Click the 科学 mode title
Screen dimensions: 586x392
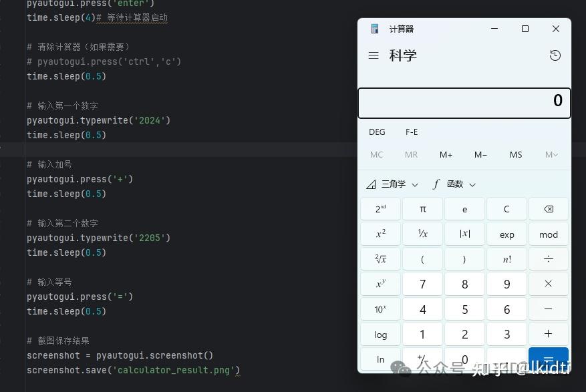(x=404, y=55)
